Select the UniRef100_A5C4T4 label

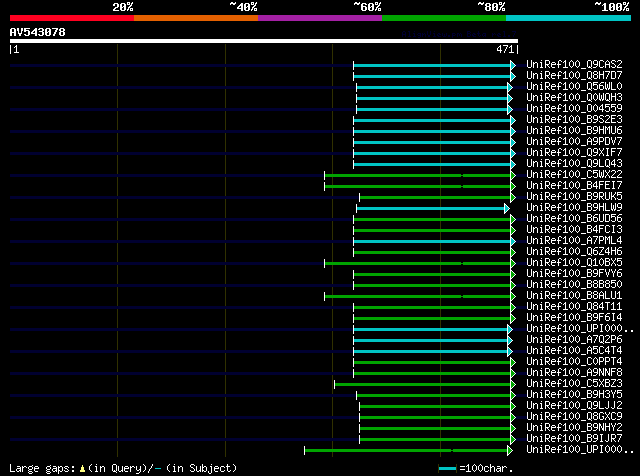coord(574,351)
